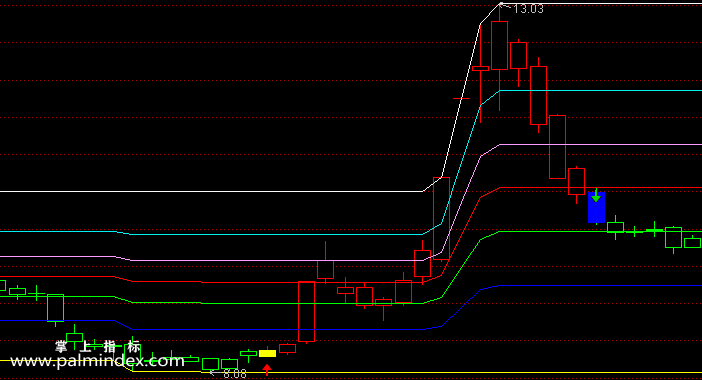
Task: Click the red up-arrow buy signal
Action: 267,370
